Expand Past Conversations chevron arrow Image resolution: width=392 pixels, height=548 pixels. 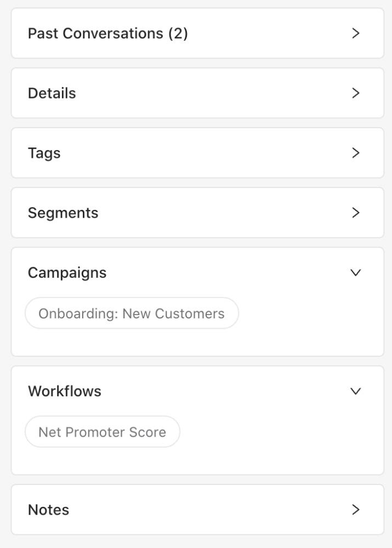click(x=356, y=33)
